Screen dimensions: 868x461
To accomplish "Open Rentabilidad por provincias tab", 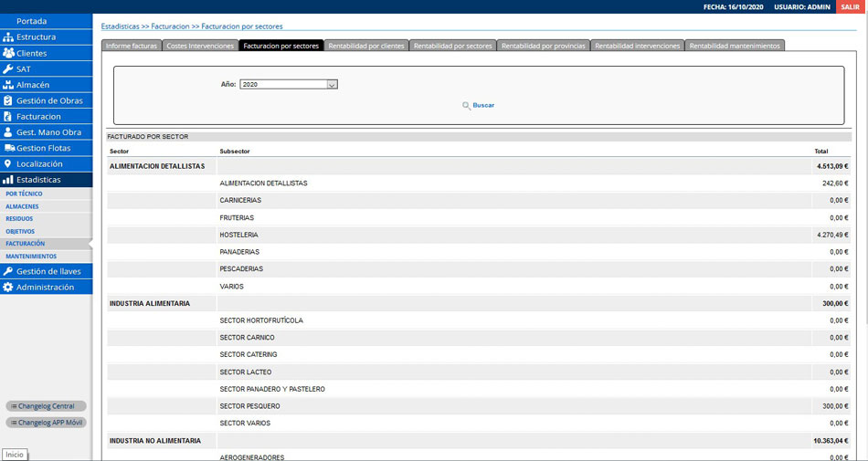I will point(543,46).
